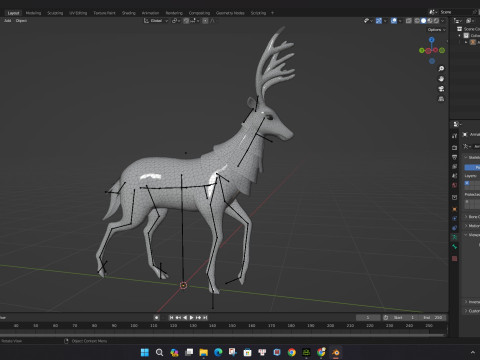Click the Scene name field
480x360 pixels.
[455, 12]
